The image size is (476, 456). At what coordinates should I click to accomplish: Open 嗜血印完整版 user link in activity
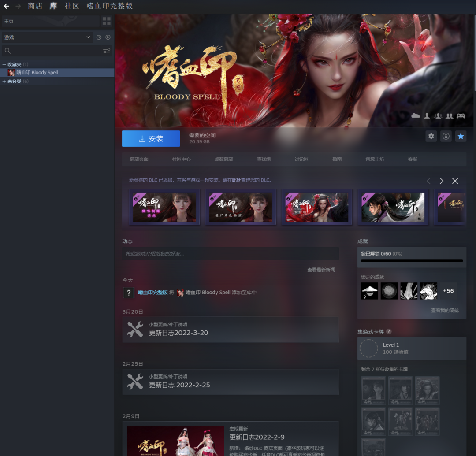[152, 293]
